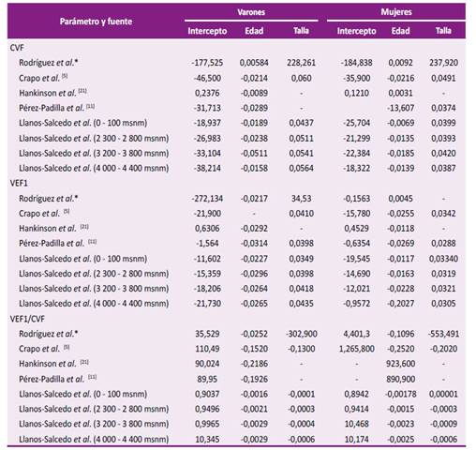The image size is (476, 450).
Task: Click the 237,920 Talla value for Mujeres
Action: click(x=443, y=63)
